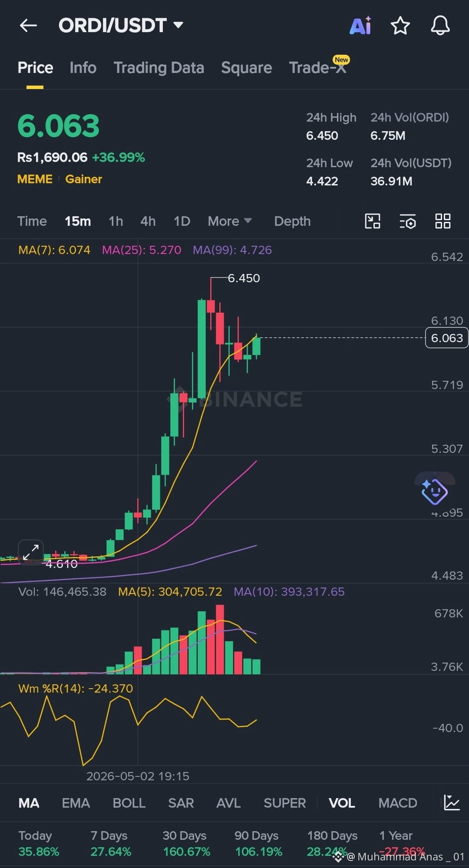Tap the 6.063 price marker on axis
This screenshot has width=469, height=868.
click(446, 338)
